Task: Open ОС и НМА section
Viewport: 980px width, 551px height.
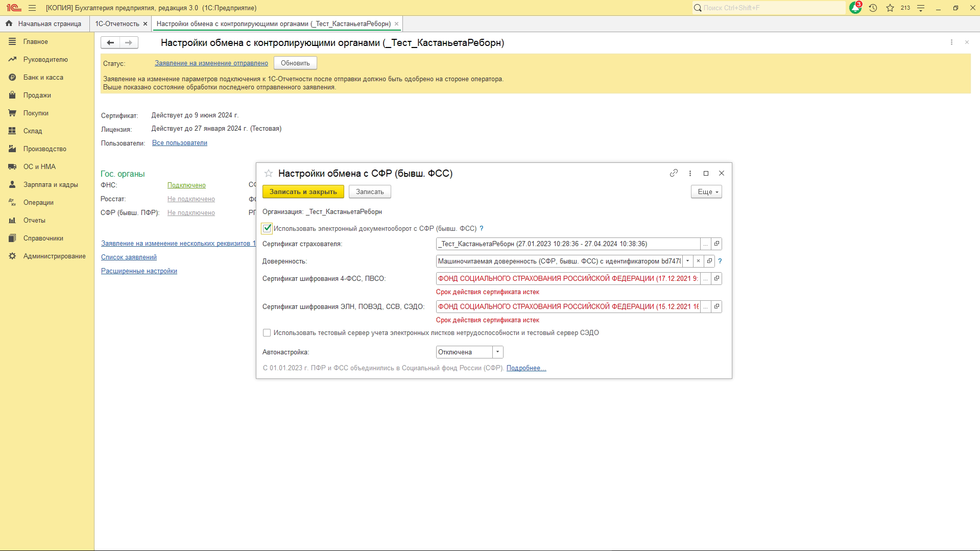Action: coord(39,167)
